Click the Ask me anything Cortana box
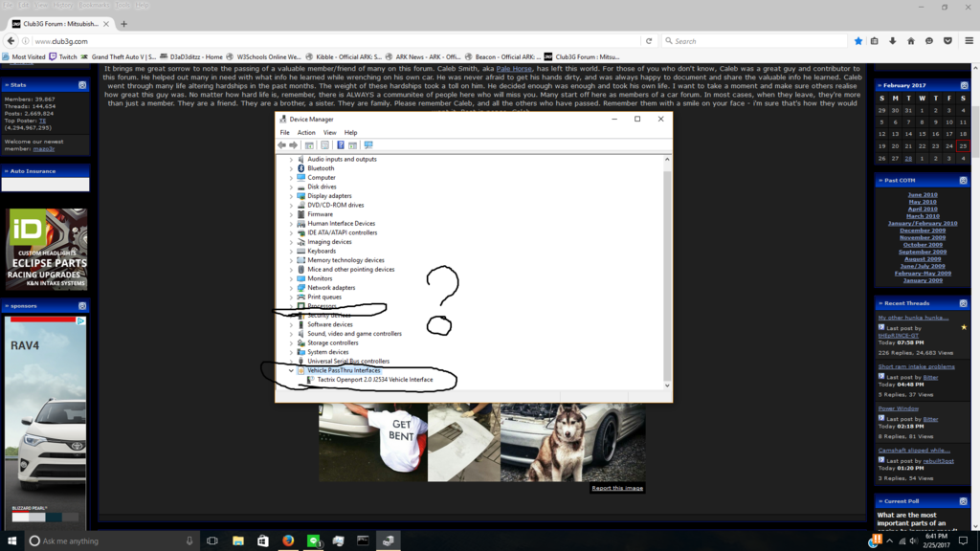 tap(111, 541)
